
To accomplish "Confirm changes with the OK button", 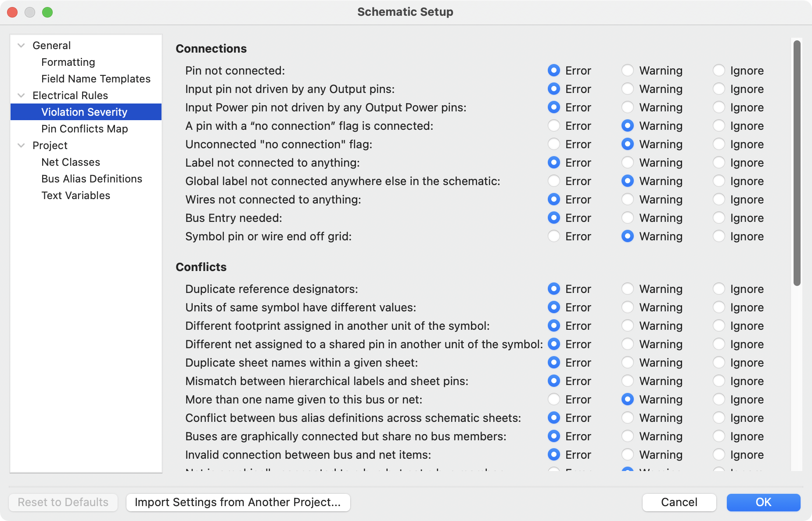I will (764, 502).
